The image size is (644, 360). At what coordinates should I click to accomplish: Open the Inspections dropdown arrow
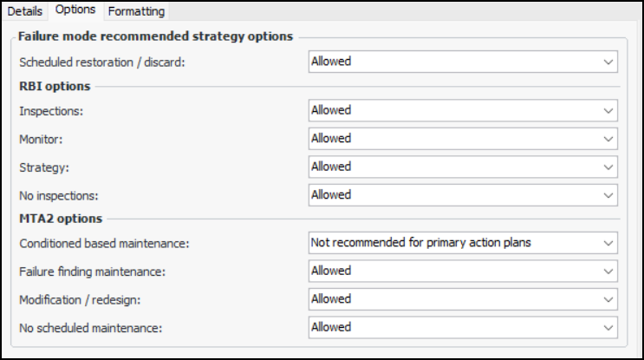click(608, 111)
